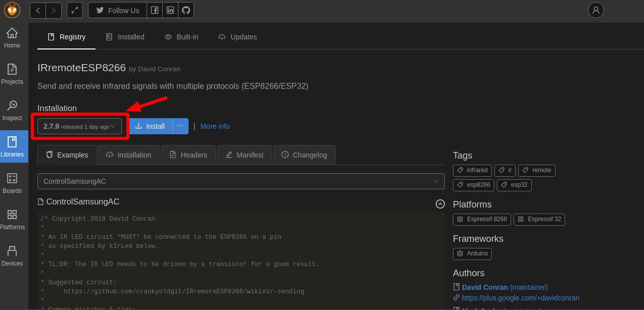Click the Install button
The image size is (644, 310).
151,126
